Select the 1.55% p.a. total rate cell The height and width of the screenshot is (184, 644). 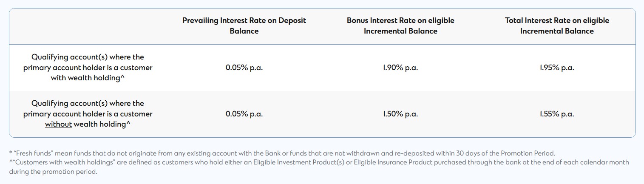557,114
